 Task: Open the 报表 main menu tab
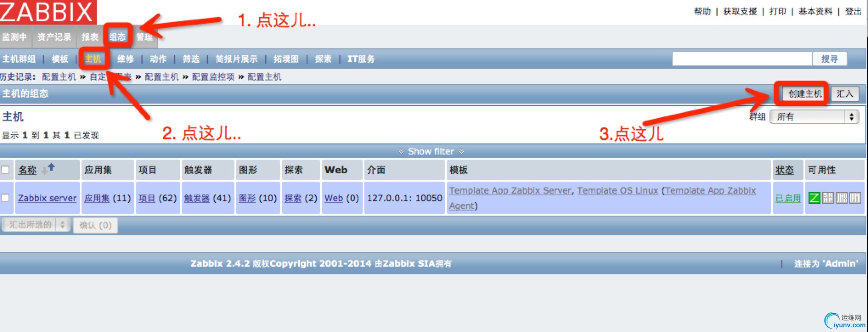coord(90,37)
